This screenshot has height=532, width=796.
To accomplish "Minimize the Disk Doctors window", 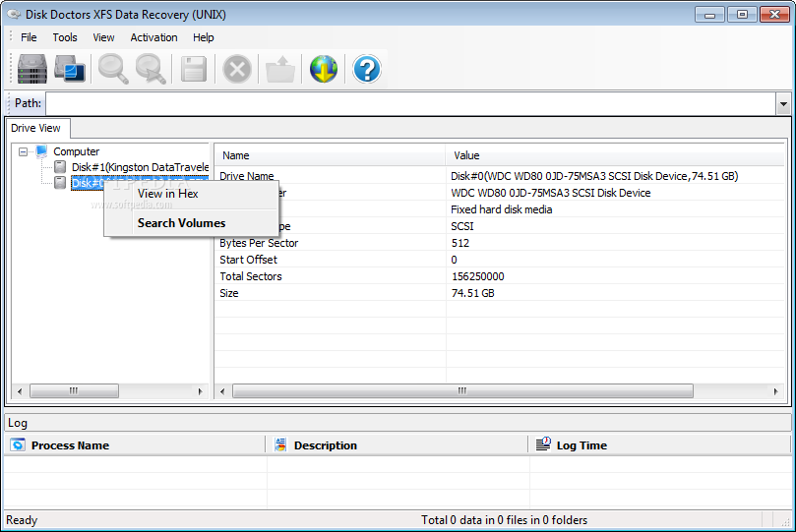I will point(709,14).
